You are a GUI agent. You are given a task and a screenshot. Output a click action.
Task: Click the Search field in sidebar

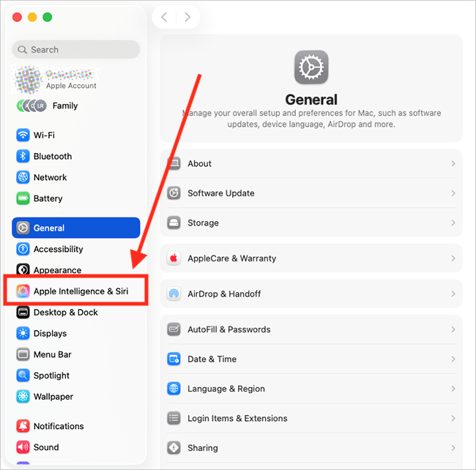tap(76, 50)
